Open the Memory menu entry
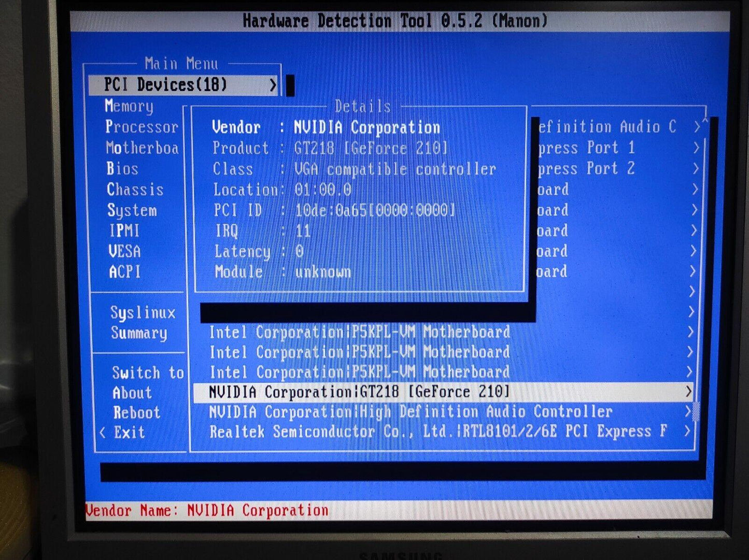Image resolution: width=749 pixels, height=560 pixels. pyautogui.click(x=129, y=106)
